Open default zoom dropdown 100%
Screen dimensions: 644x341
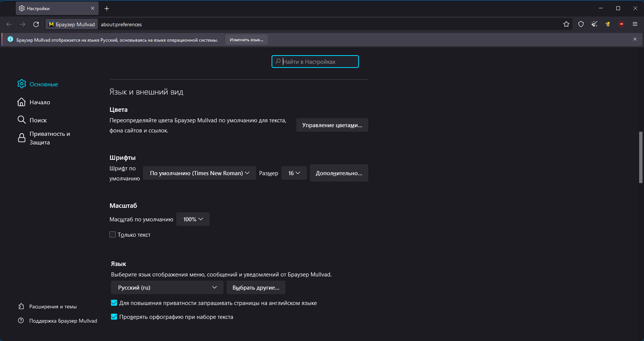click(193, 219)
